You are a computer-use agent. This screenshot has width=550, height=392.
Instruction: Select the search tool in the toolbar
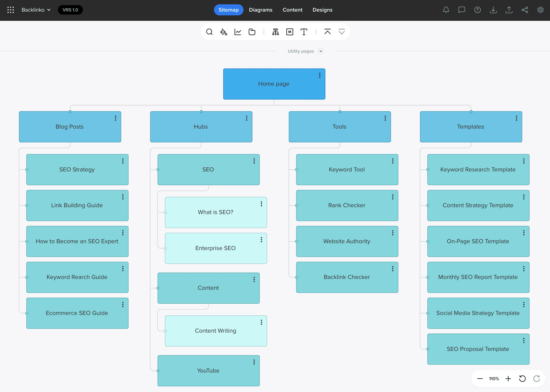tap(209, 32)
